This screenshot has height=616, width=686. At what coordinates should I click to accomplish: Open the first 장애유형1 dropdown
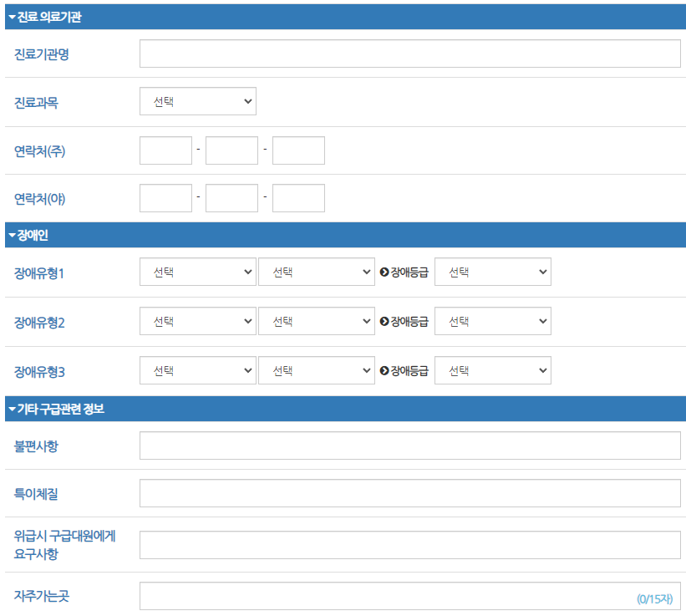coord(198,272)
